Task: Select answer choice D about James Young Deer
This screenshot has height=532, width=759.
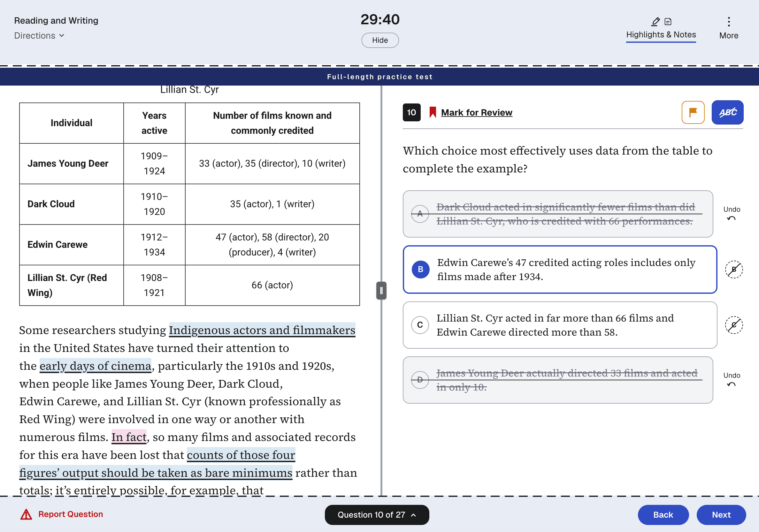Action: point(558,380)
